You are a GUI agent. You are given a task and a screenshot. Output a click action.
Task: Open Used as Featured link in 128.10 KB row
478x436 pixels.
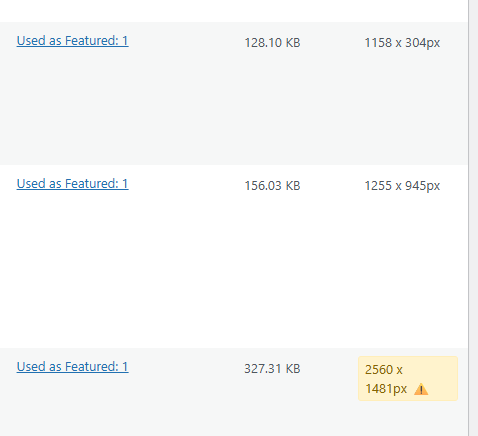[72, 41]
